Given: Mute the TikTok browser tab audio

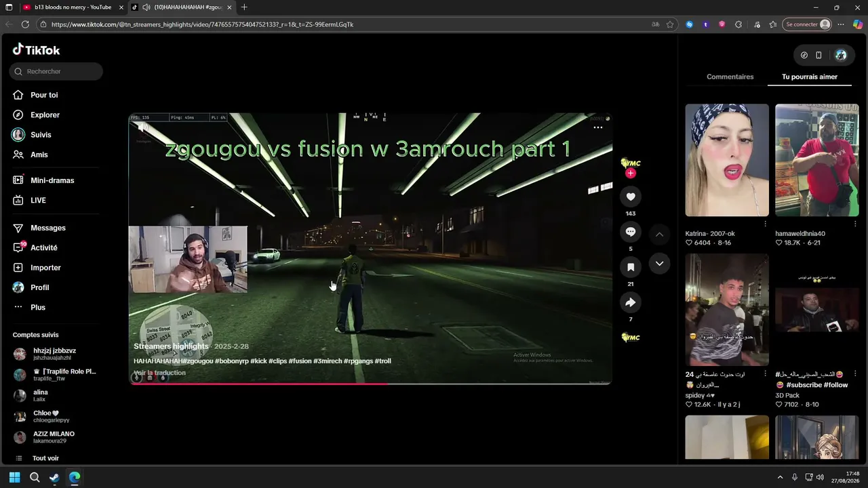Looking at the screenshot, I should click(146, 7).
